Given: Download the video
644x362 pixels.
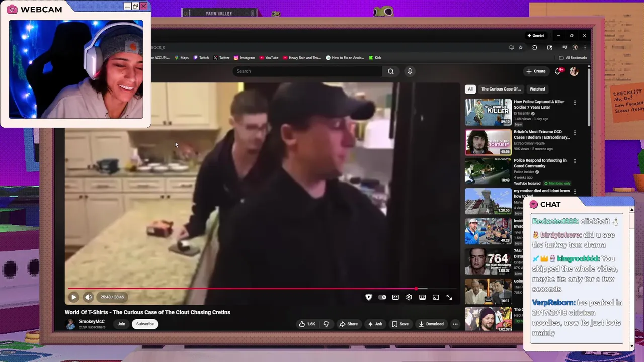Looking at the screenshot, I should click(431, 324).
